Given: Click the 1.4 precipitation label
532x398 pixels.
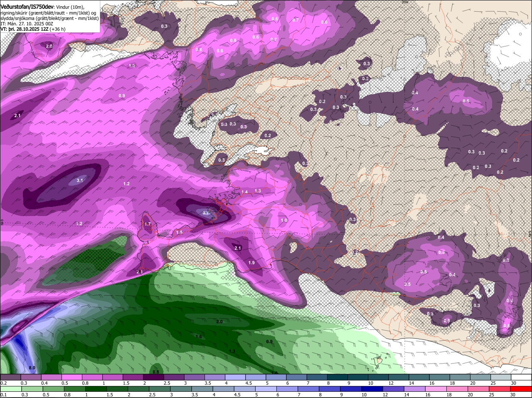Looking at the screenshot, I should [x=245, y=192].
